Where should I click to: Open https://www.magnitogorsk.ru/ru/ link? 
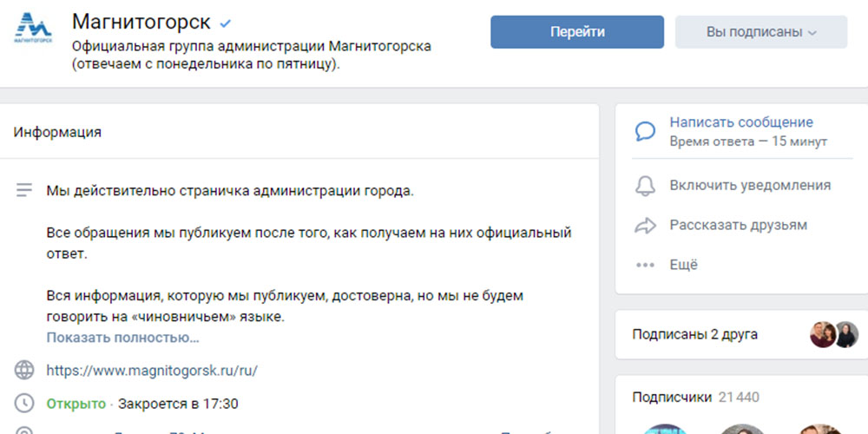click(x=152, y=371)
